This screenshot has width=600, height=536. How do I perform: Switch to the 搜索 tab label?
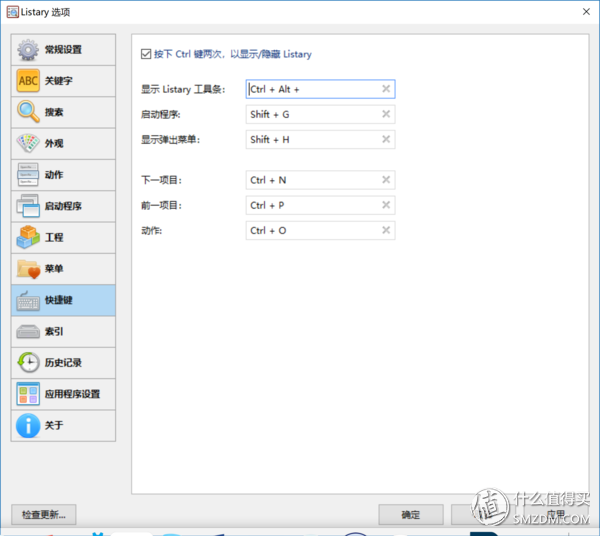click(x=54, y=112)
